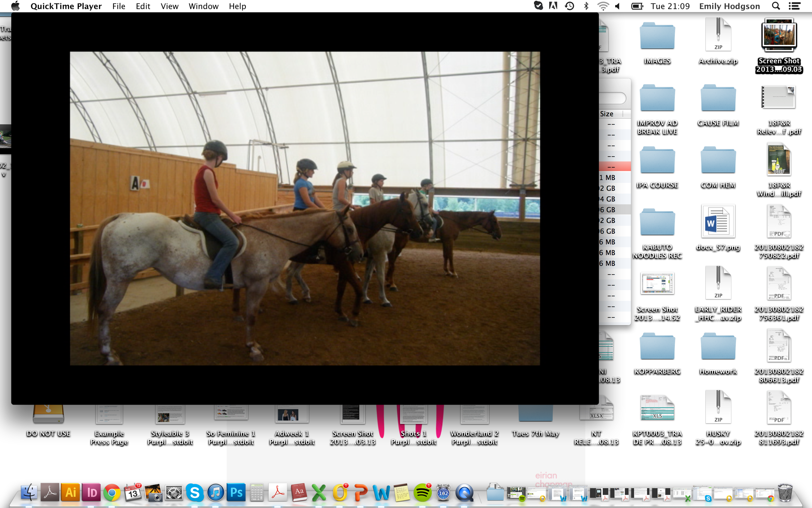Open the Wi-Fi status menu
Image resolution: width=812 pixels, height=508 pixels.
click(603, 6)
